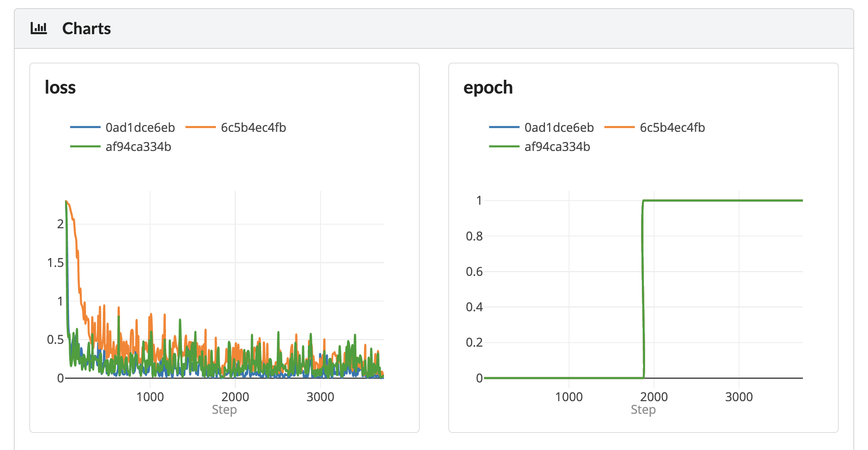Image resolution: width=868 pixels, height=450 pixels.
Task: Toggle 6c5b4ec4fb label in loss legend
Action: 253,127
